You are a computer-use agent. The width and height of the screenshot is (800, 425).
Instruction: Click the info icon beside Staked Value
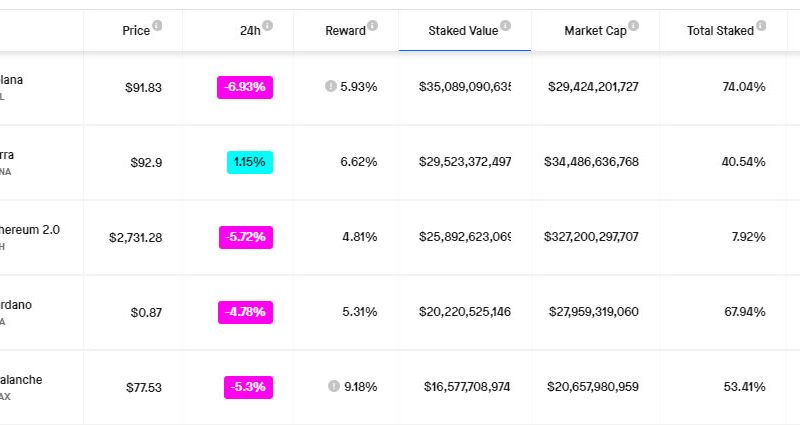505,26
